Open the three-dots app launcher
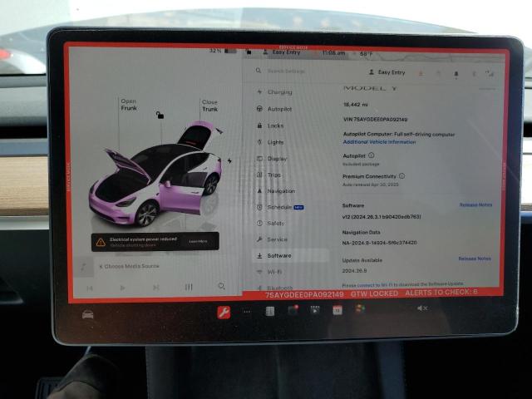Viewport: 532px width, 399px height. 247,312
